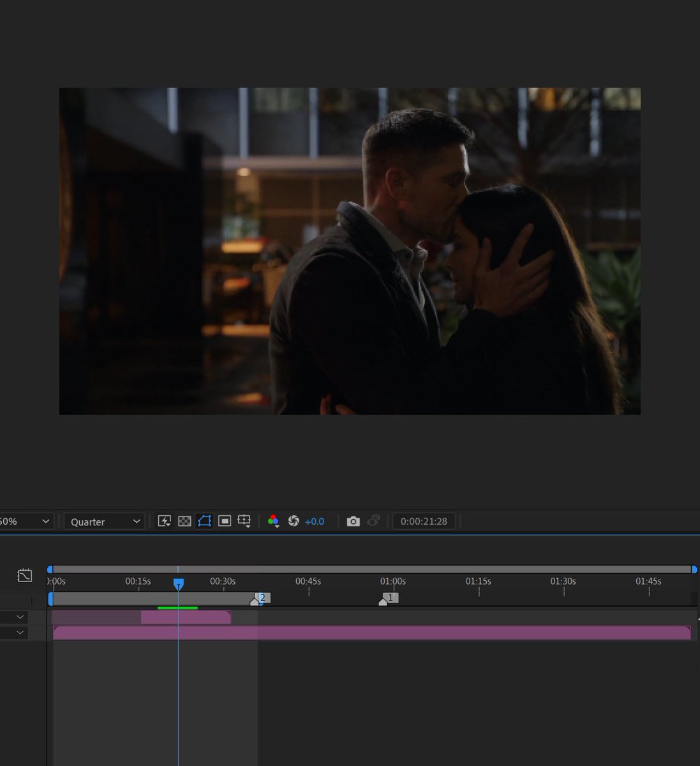Viewport: 700px width, 766px height.
Task: Click the green work area bar
Action: [x=178, y=607]
